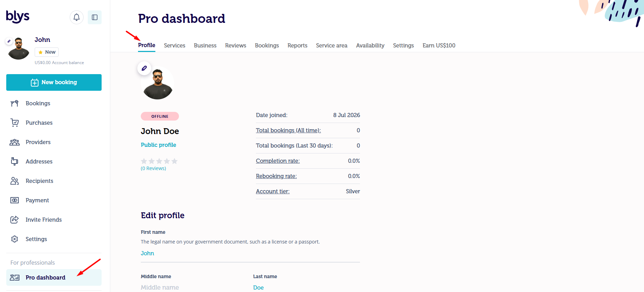The image size is (644, 292).
Task: Click the Completion rate link
Action: point(278,161)
